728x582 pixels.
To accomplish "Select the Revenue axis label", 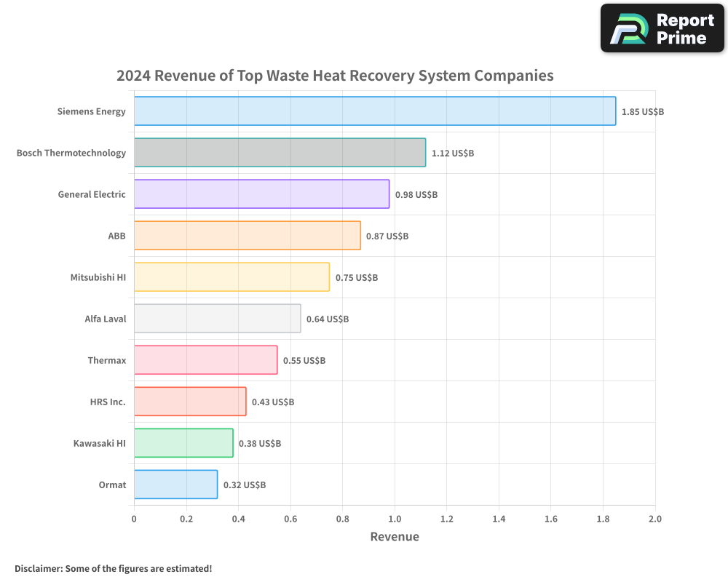I will coord(395,536).
